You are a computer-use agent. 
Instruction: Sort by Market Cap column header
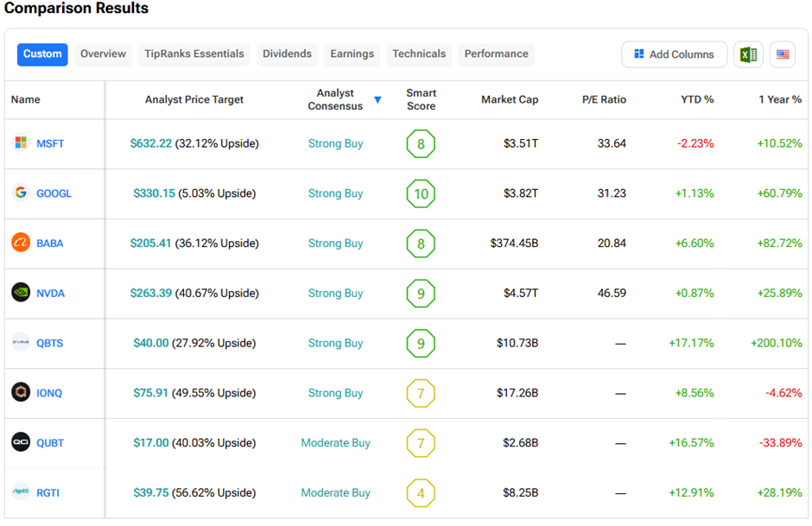coord(510,99)
